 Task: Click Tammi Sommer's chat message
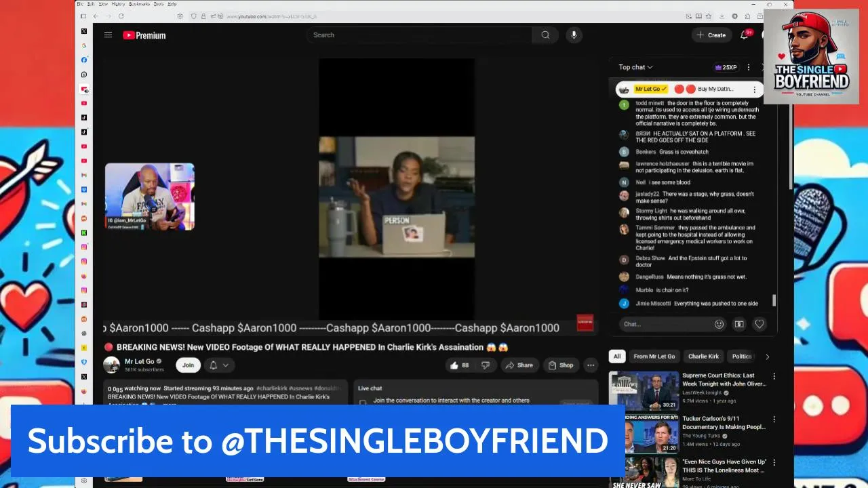[695, 238]
